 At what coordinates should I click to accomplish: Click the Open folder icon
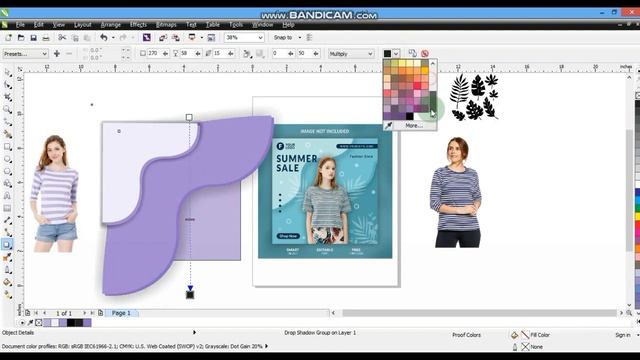[21, 38]
